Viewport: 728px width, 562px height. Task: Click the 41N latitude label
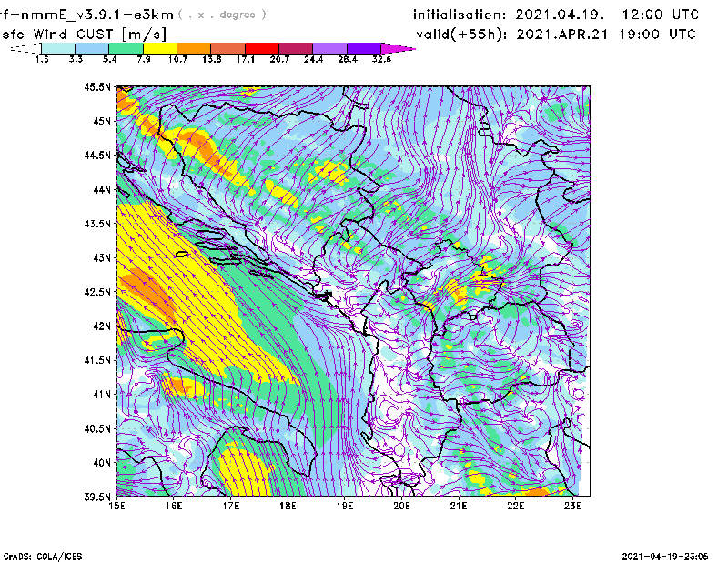[102, 394]
